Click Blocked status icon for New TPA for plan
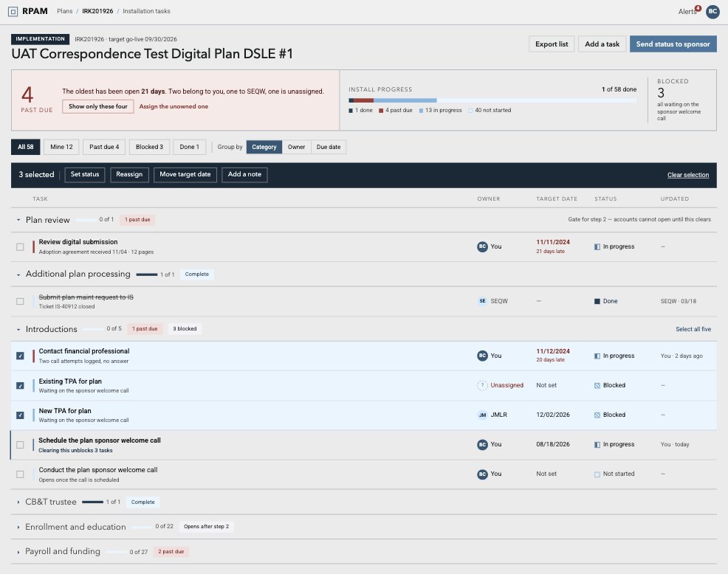The height and width of the screenshot is (574, 728). [597, 415]
